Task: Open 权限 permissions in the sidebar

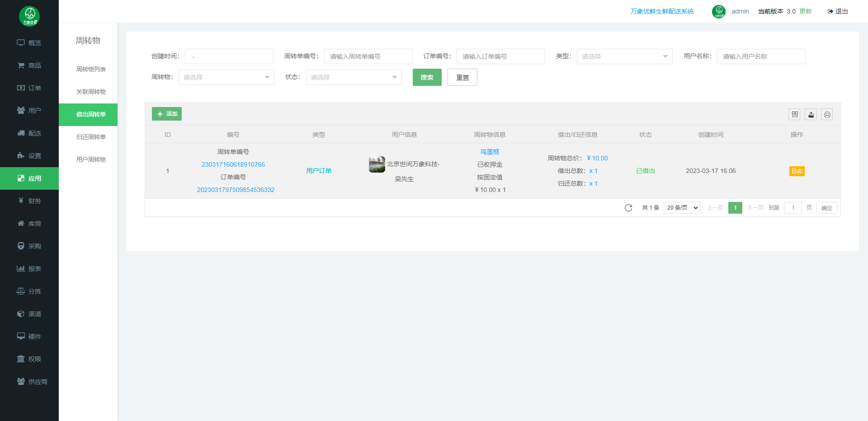Action: (x=29, y=359)
